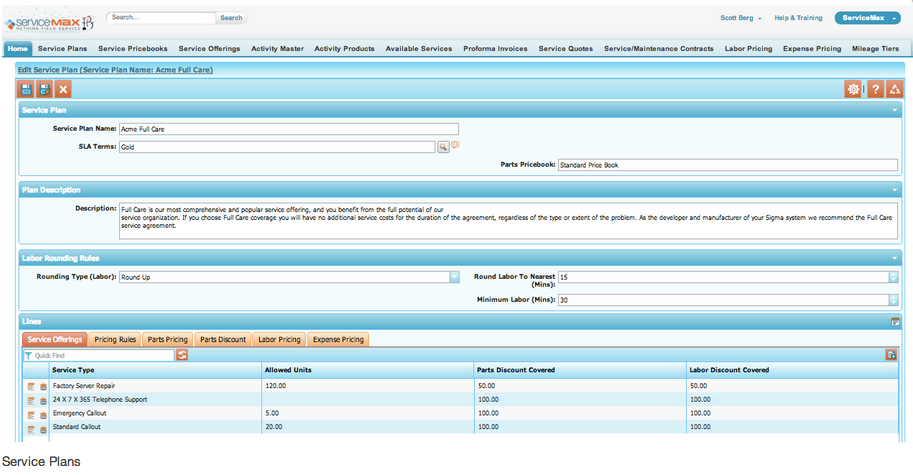Switch to Pricing Rules tab
Image resolution: width=913 pixels, height=475 pixels.
115,339
